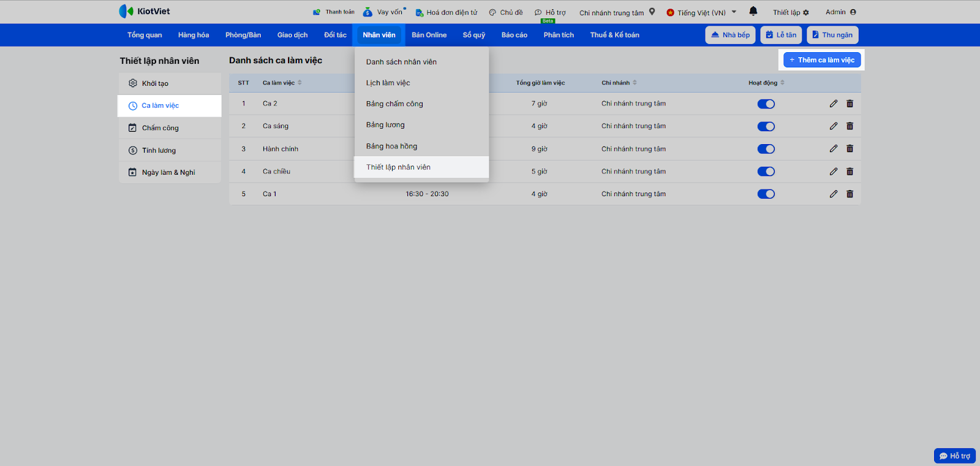The height and width of the screenshot is (466, 980).
Task: Select Tính lương in sidebar
Action: 170,150
